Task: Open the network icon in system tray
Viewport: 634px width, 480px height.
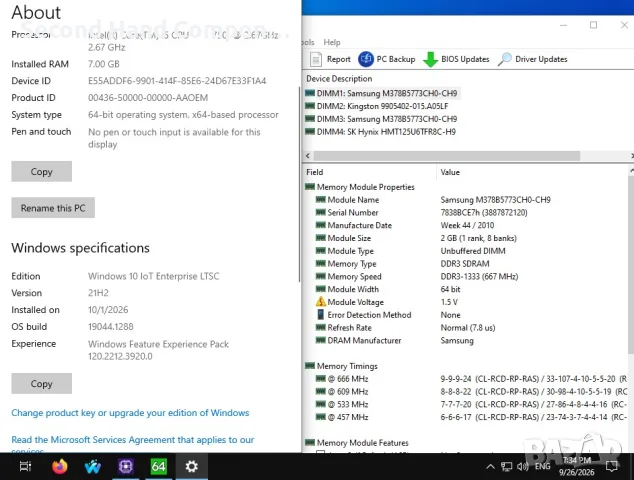Action: pos(506,467)
